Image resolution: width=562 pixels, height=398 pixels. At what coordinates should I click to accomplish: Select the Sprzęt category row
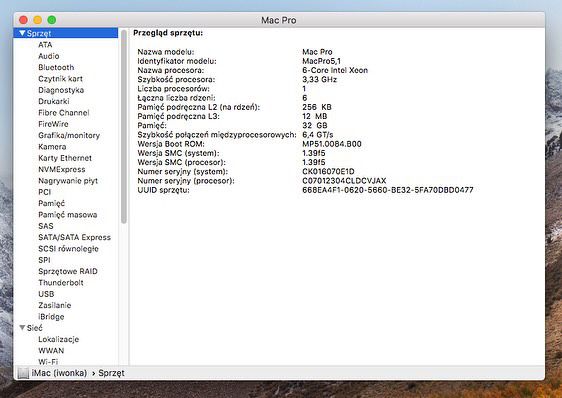66,33
